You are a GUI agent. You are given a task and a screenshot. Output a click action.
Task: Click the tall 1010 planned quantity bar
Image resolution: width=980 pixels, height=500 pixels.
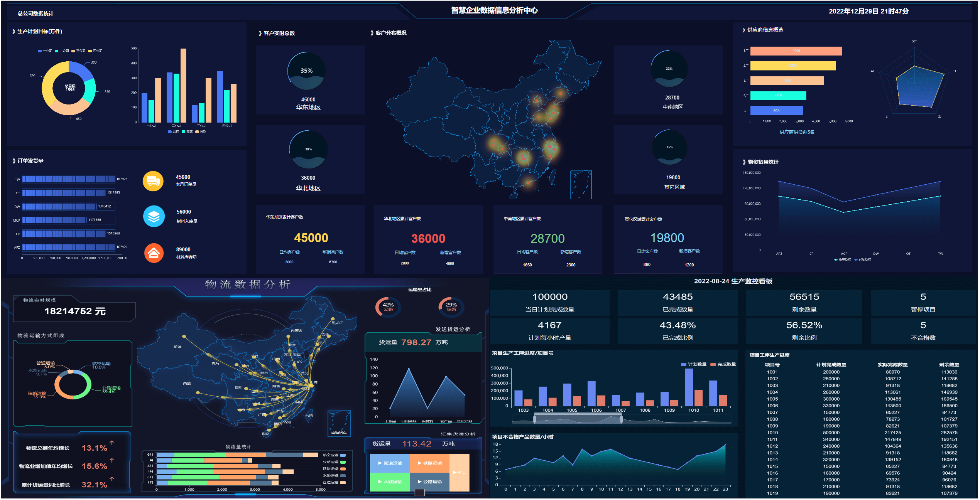[689, 387]
